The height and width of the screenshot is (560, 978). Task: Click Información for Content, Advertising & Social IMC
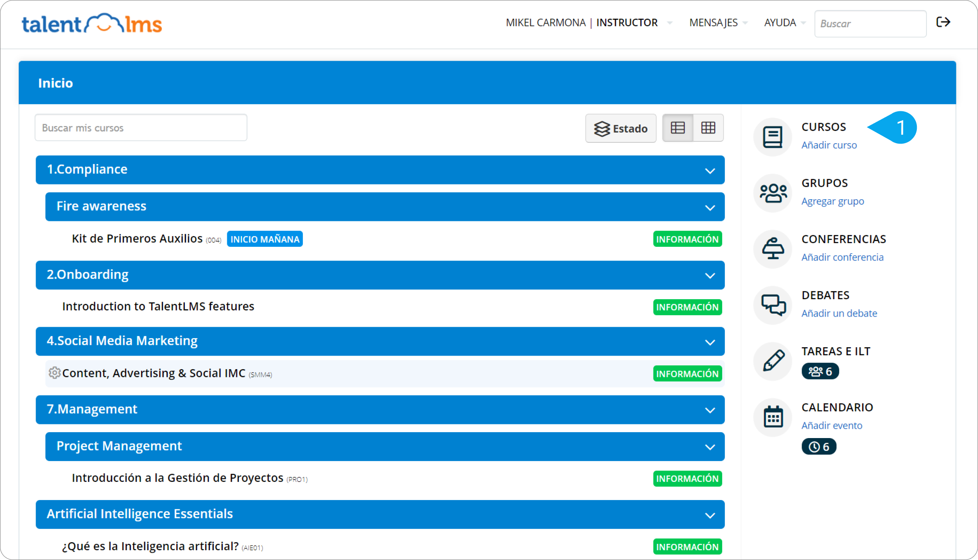coord(687,374)
